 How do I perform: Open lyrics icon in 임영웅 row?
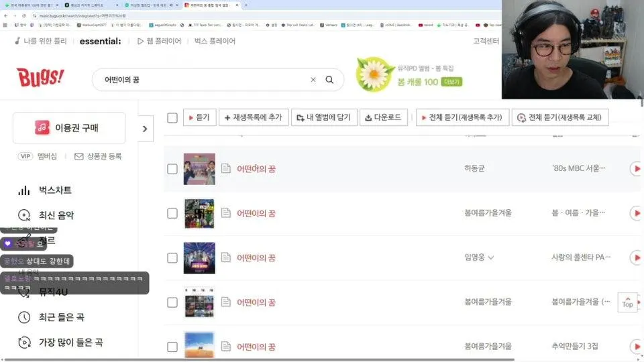point(226,257)
